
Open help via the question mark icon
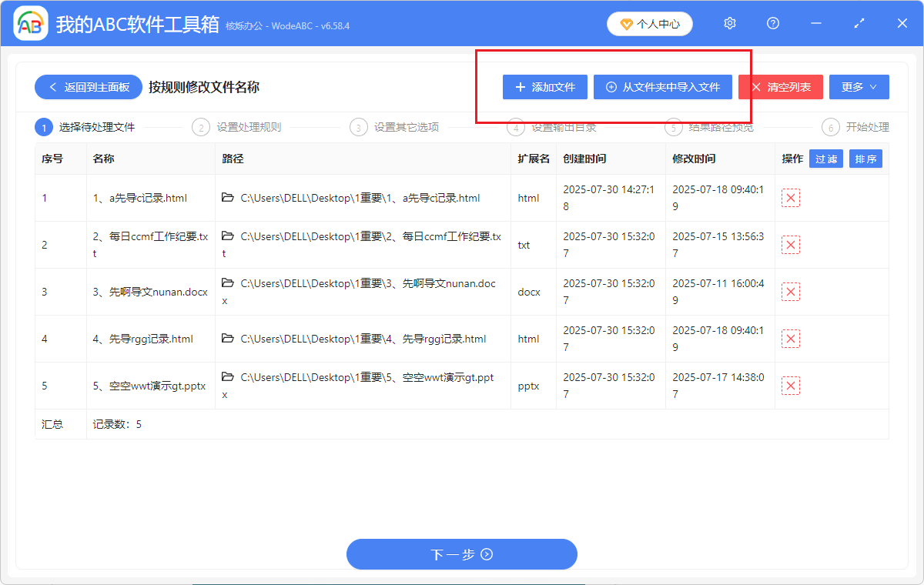click(772, 23)
